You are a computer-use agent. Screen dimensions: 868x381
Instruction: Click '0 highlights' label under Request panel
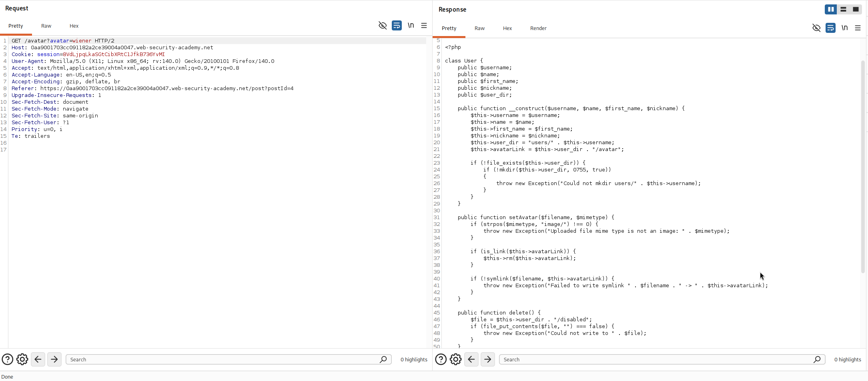tap(414, 359)
